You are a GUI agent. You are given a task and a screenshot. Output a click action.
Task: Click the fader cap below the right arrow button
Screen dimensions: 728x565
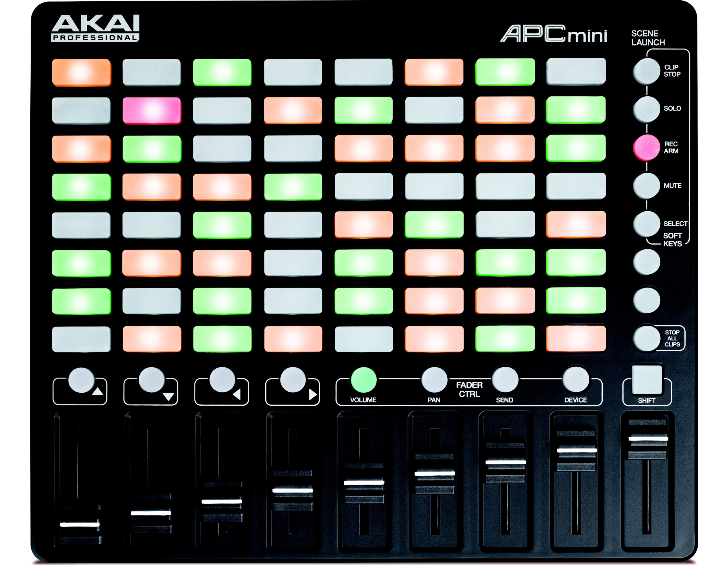[293, 491]
